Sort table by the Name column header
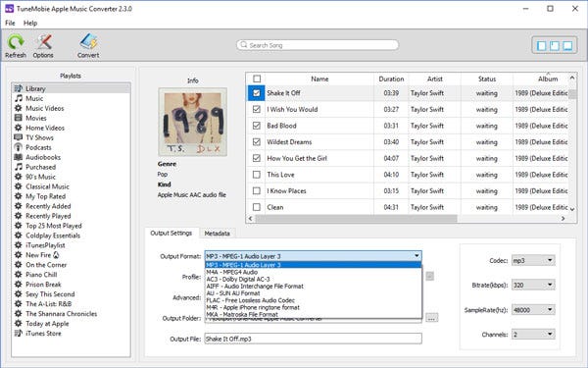The height and width of the screenshot is (368, 588). click(319, 79)
